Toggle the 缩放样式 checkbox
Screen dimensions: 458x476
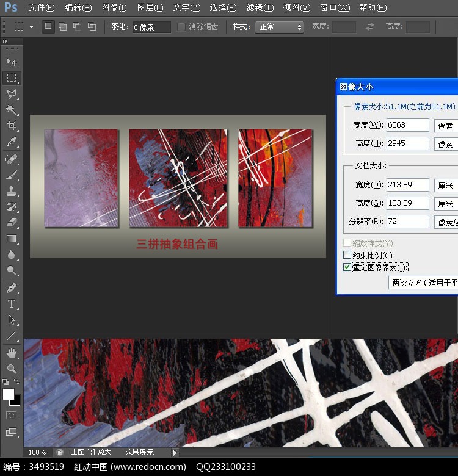pyautogui.click(x=347, y=242)
